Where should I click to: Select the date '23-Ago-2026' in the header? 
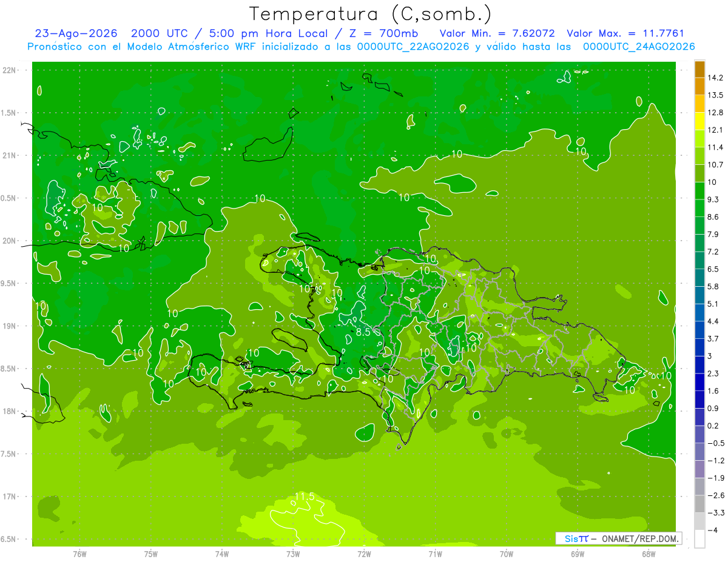point(76,34)
